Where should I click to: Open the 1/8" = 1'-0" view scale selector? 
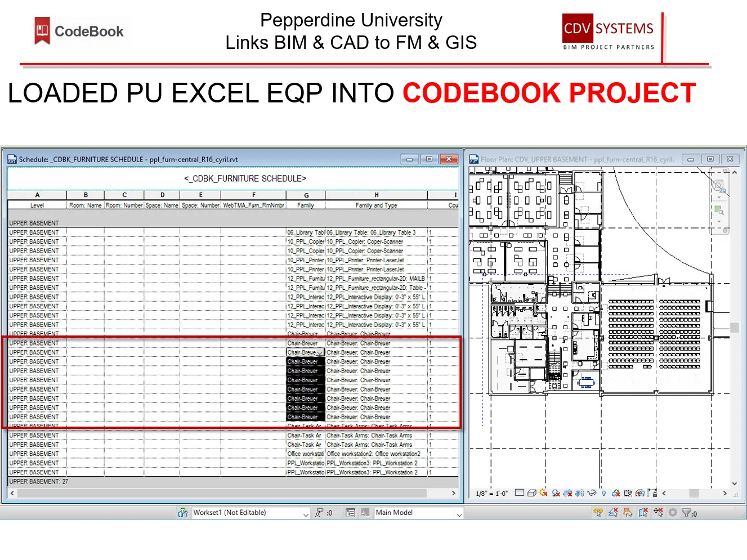492,494
